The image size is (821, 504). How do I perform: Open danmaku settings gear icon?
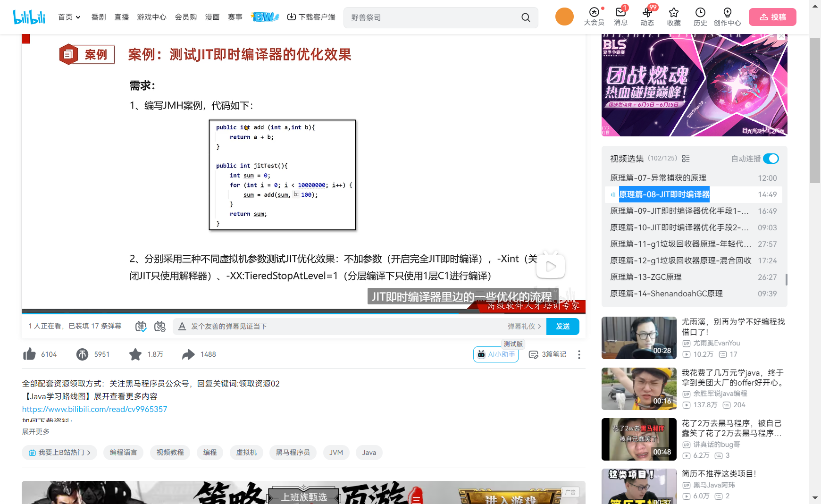[x=160, y=326]
